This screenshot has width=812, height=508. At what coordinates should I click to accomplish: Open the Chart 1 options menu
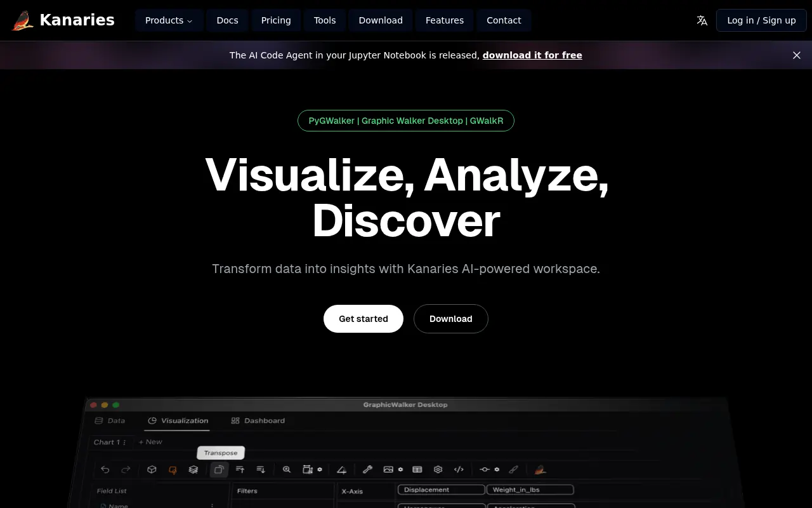(124, 442)
